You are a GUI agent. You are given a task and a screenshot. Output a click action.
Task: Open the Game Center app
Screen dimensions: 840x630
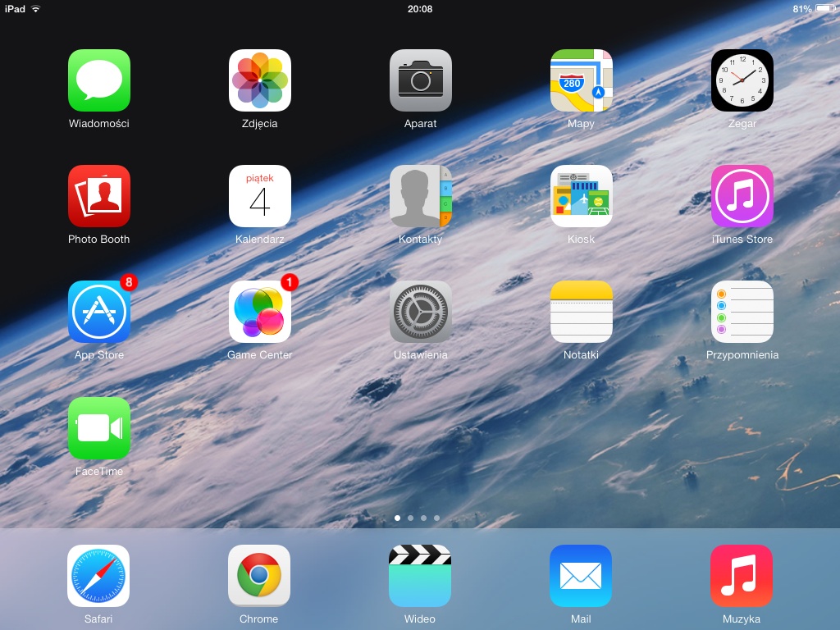(260, 312)
